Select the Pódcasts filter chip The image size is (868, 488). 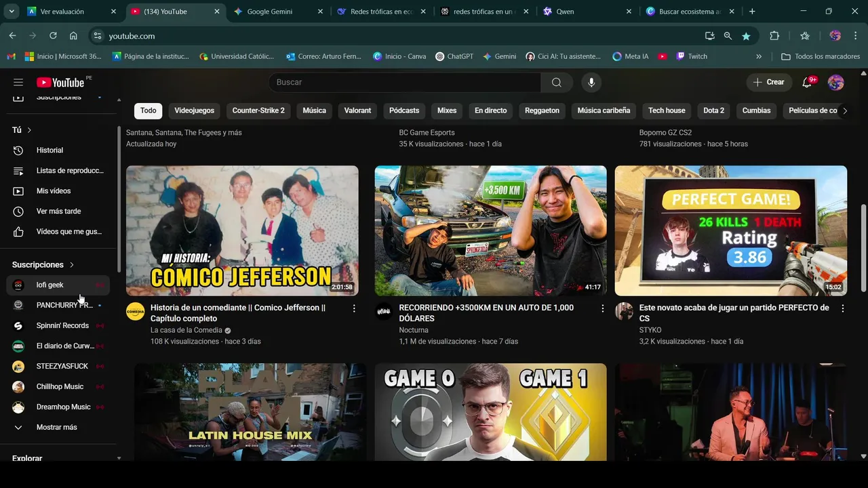tap(404, 110)
